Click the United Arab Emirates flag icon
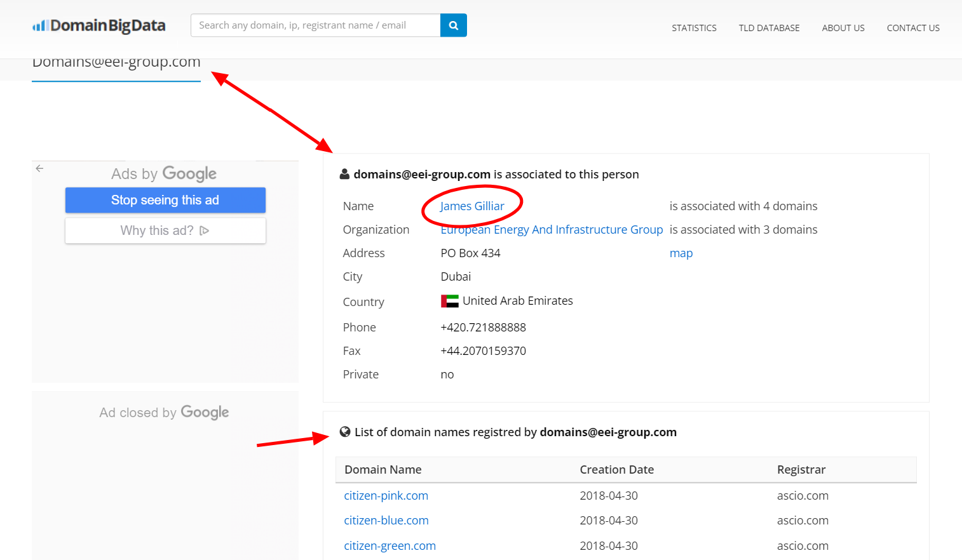Screen dimensions: 962x560 coord(450,301)
